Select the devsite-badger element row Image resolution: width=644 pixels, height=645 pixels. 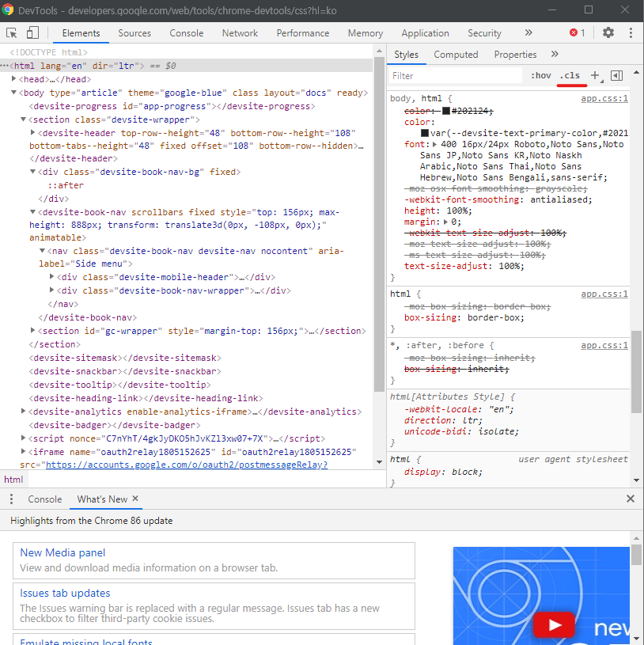[x=115, y=425]
